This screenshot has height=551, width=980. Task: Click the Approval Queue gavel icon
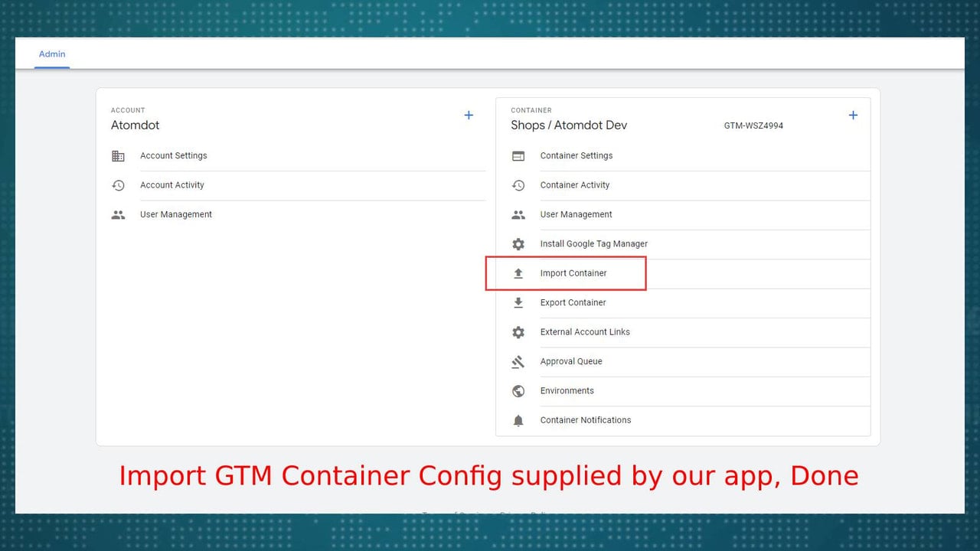[x=518, y=362]
